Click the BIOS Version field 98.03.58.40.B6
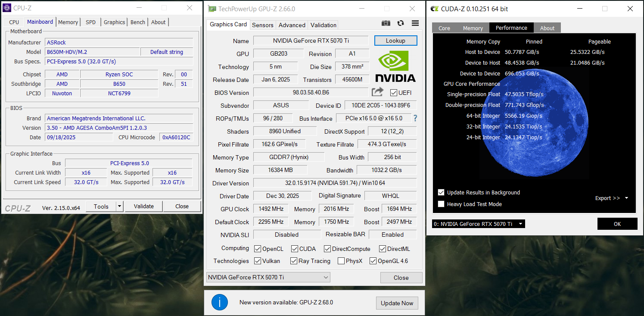Screen dimensions: 644x316 pyautogui.click(x=311, y=93)
